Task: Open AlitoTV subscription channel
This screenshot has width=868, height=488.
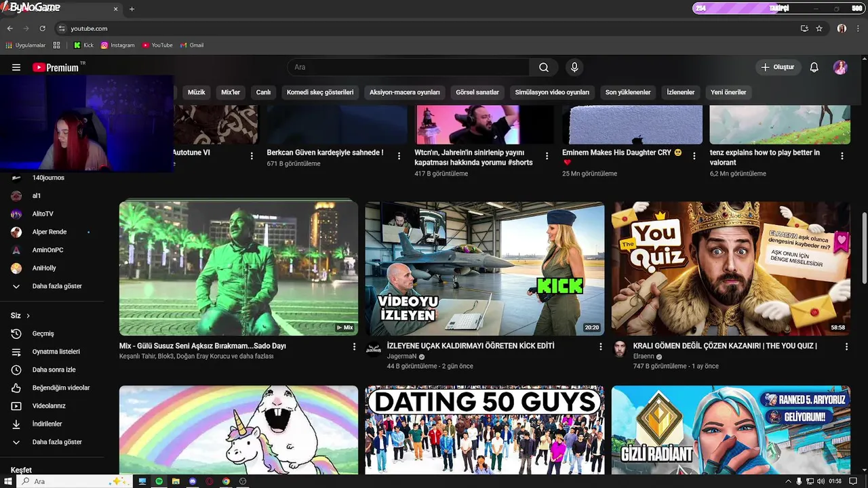Action: click(x=43, y=213)
